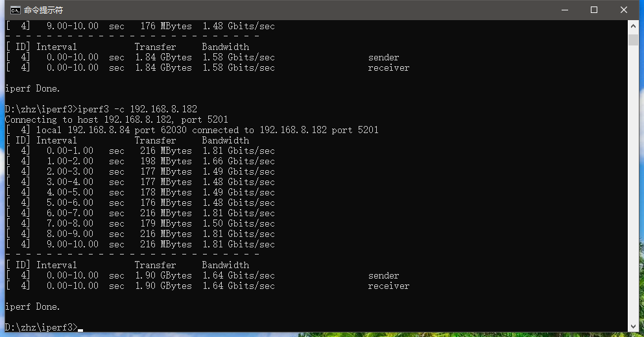Close the Command Prompt window
This screenshot has width=644, height=337.
623,10
